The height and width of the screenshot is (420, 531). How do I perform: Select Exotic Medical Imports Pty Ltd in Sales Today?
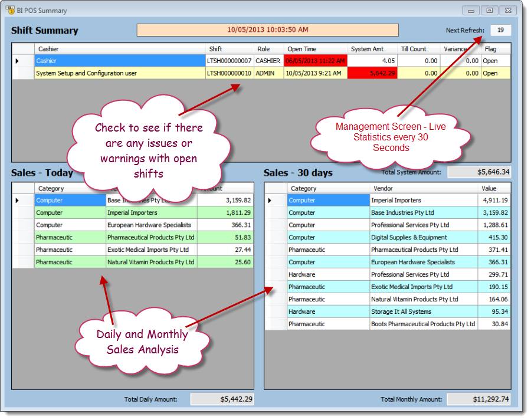152,250
